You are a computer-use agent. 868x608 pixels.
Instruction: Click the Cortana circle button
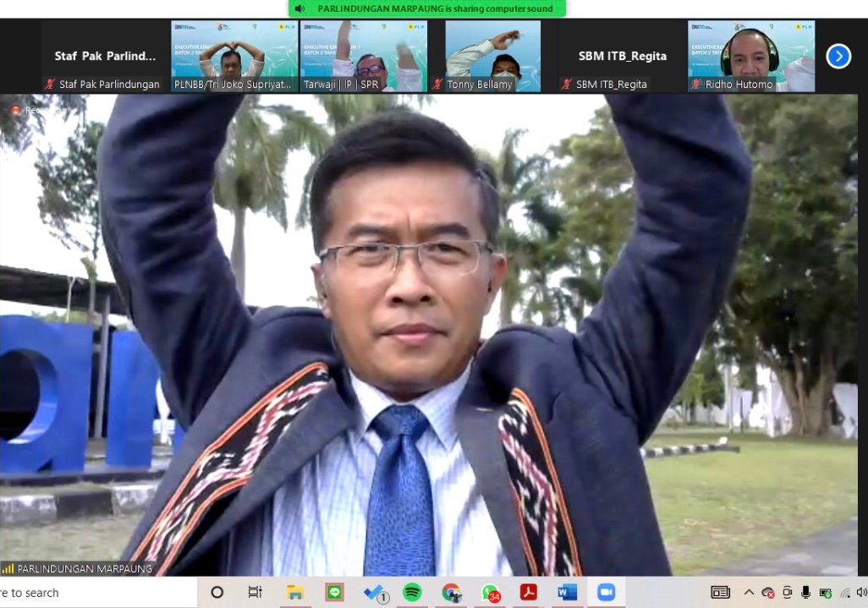(217, 593)
